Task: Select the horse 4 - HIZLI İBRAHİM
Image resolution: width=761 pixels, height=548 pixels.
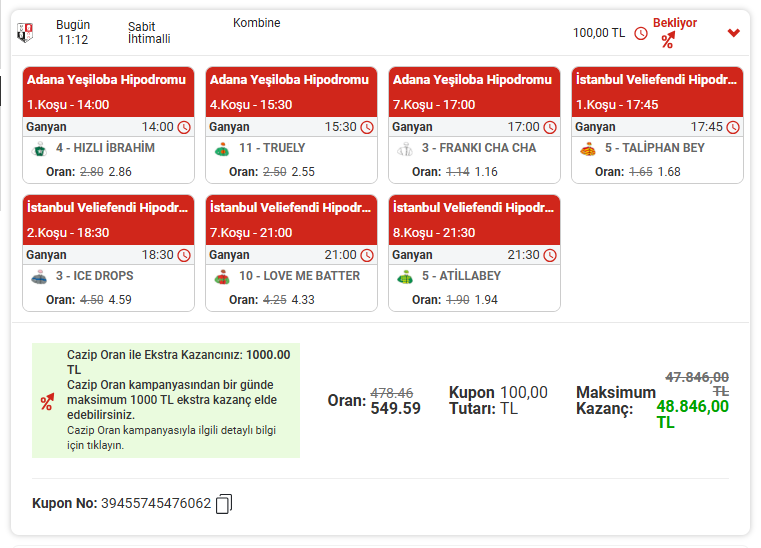Action: tap(105, 148)
